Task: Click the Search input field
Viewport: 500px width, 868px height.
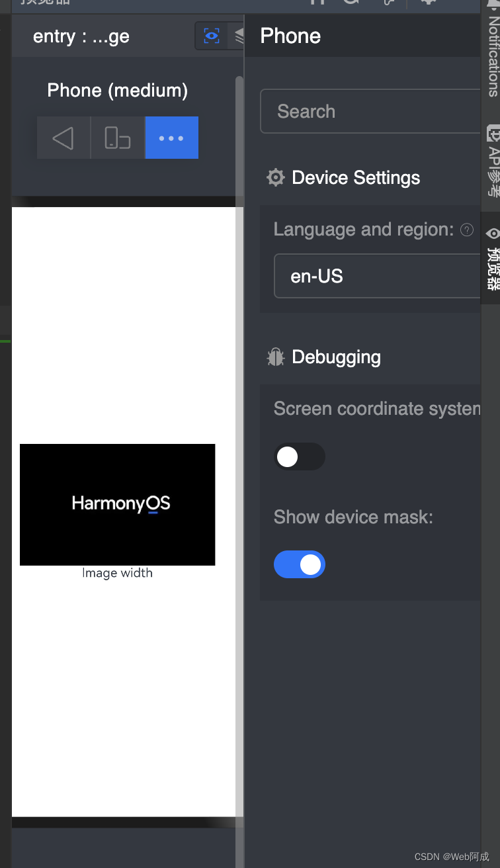Action: tap(370, 111)
